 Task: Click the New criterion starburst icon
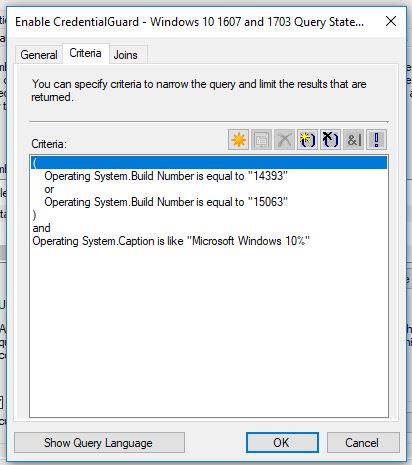pos(238,140)
